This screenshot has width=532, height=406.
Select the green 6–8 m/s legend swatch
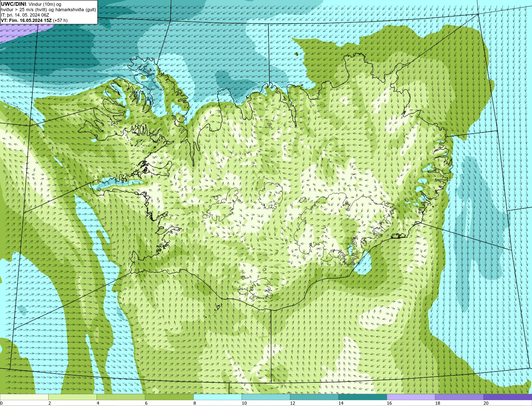169,397
